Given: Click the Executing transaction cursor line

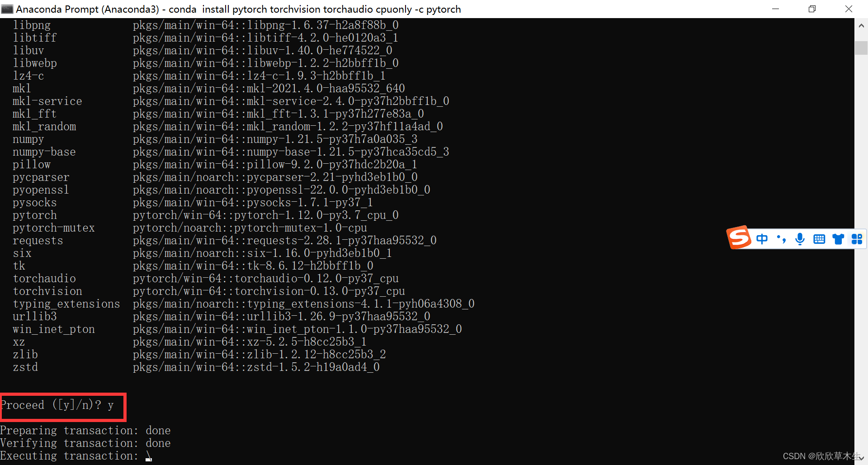Looking at the screenshot, I should pos(76,456).
